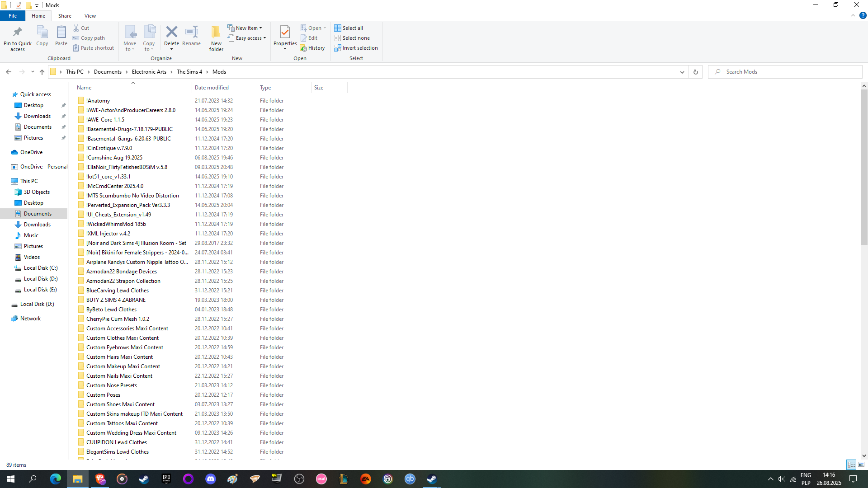
Task: Open Properties via the checkmark icon
Action: click(285, 33)
